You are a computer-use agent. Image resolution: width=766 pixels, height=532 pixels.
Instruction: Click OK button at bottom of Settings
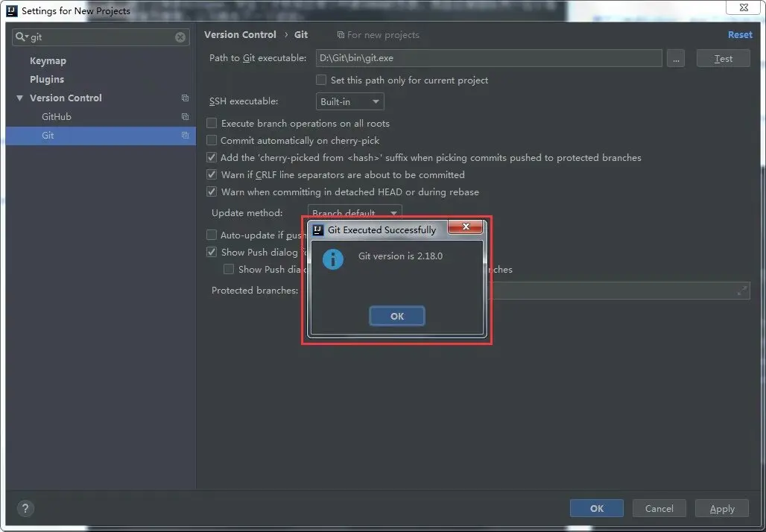[597, 509]
